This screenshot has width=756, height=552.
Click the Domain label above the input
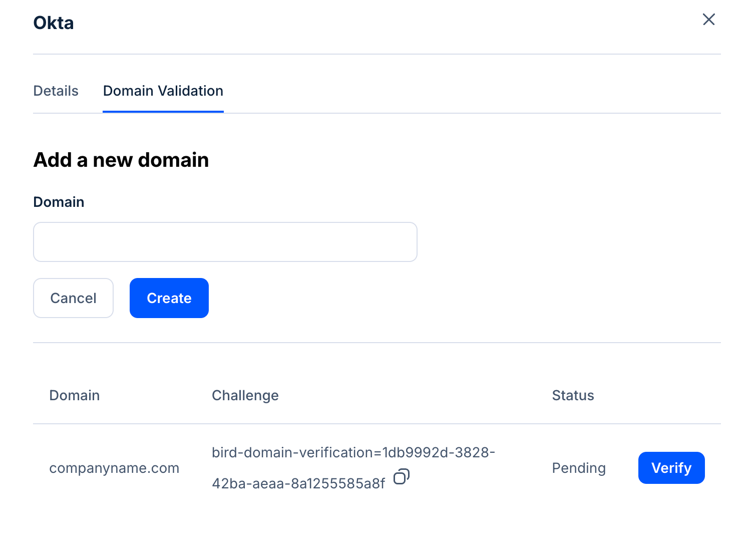coord(59,202)
